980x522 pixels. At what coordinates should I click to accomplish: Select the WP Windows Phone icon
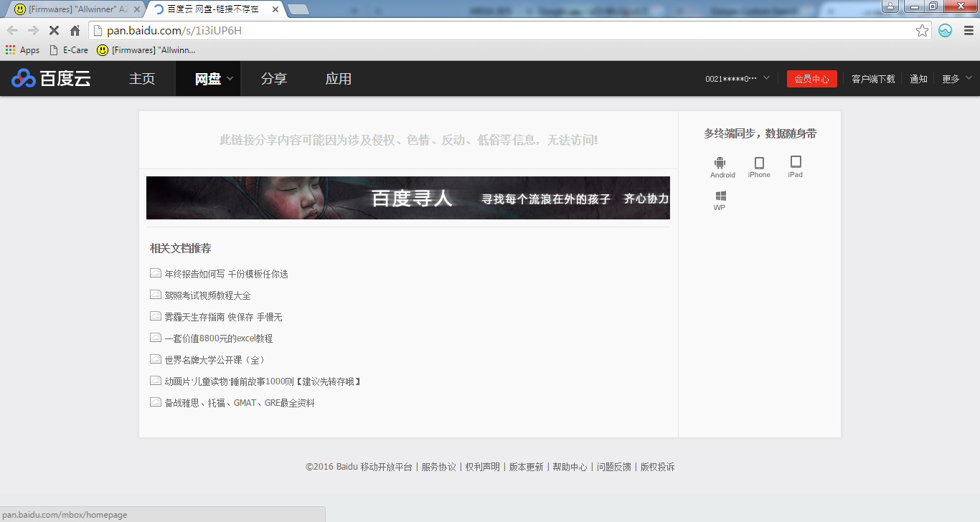tap(720, 200)
